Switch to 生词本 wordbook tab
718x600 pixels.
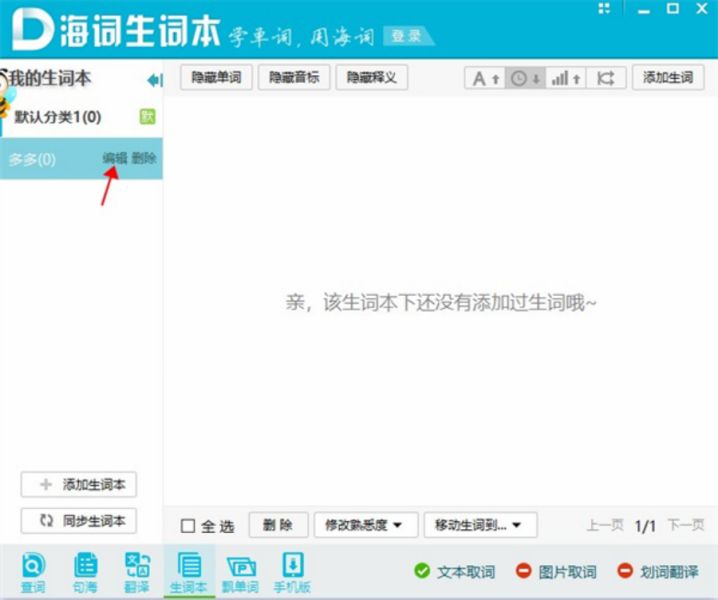point(189,573)
